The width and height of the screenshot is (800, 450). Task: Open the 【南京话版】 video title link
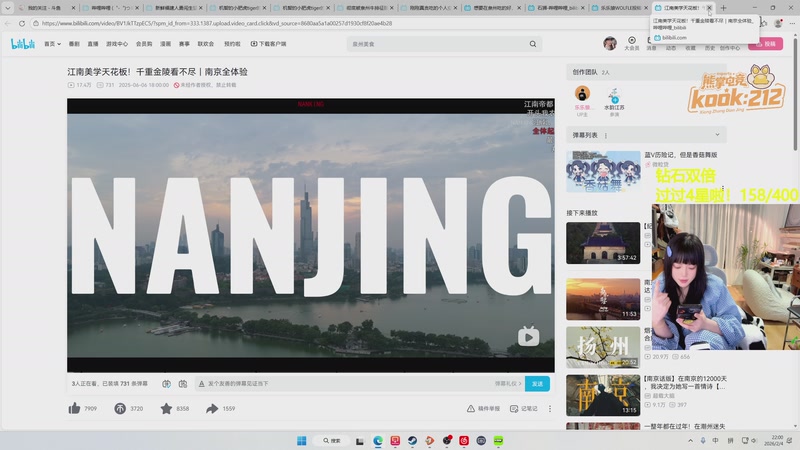(685, 383)
